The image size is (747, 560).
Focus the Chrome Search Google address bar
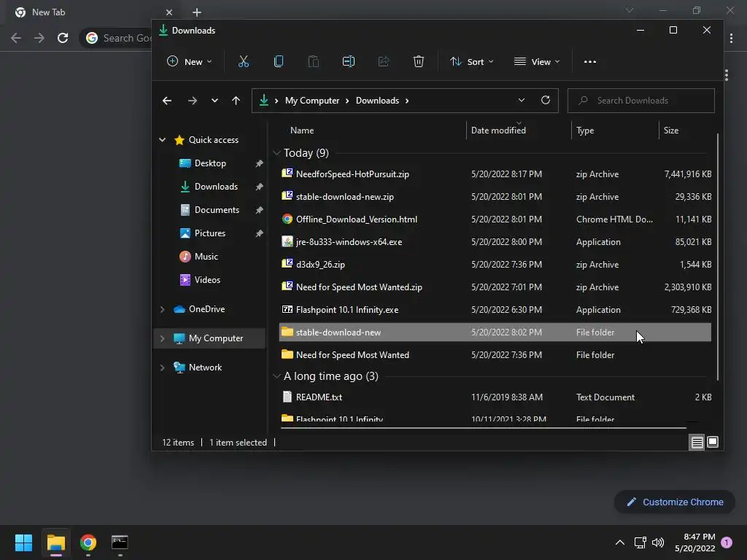pyautogui.click(x=116, y=38)
